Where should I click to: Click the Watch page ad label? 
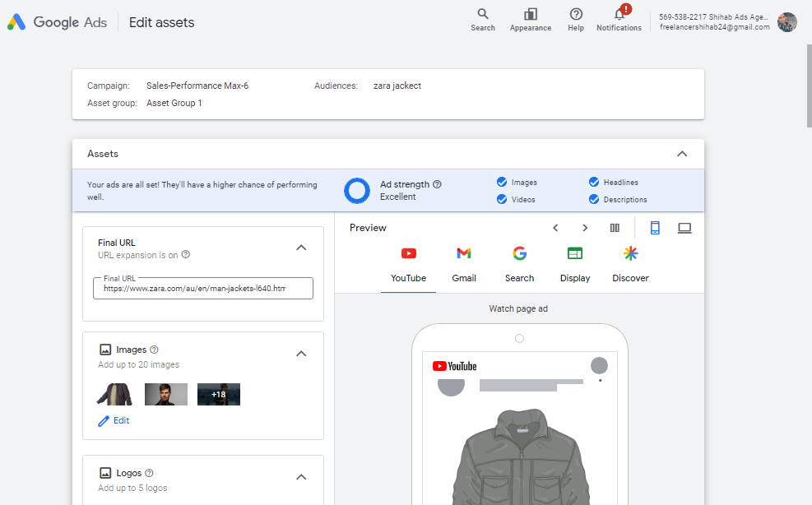[x=518, y=308]
